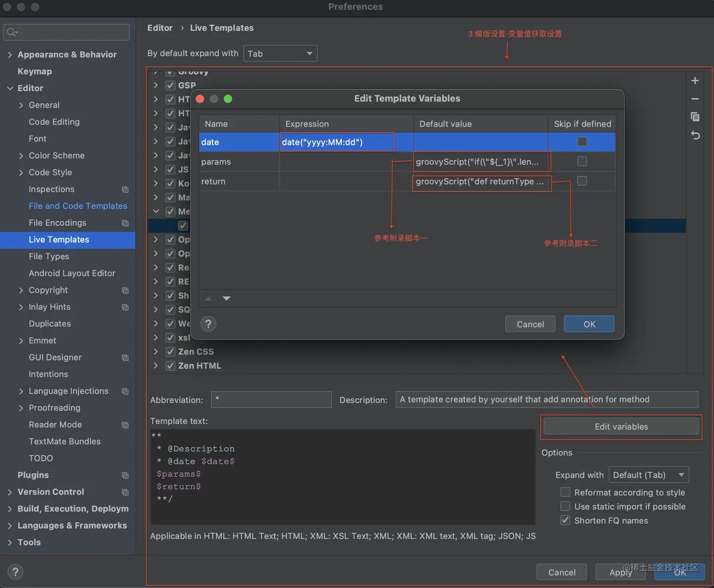Click the project-level icon next to Reader Mode
Image resolution: width=714 pixels, height=588 pixels.
tap(125, 425)
